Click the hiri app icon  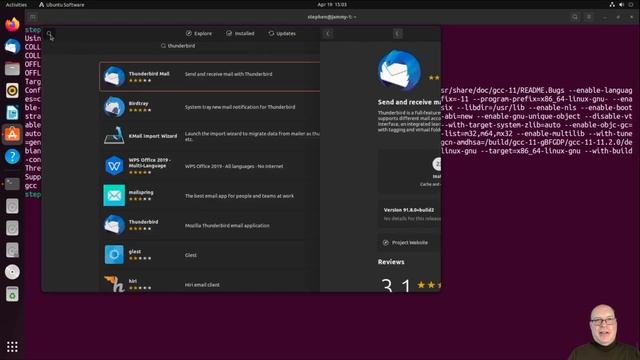pyautogui.click(x=114, y=284)
